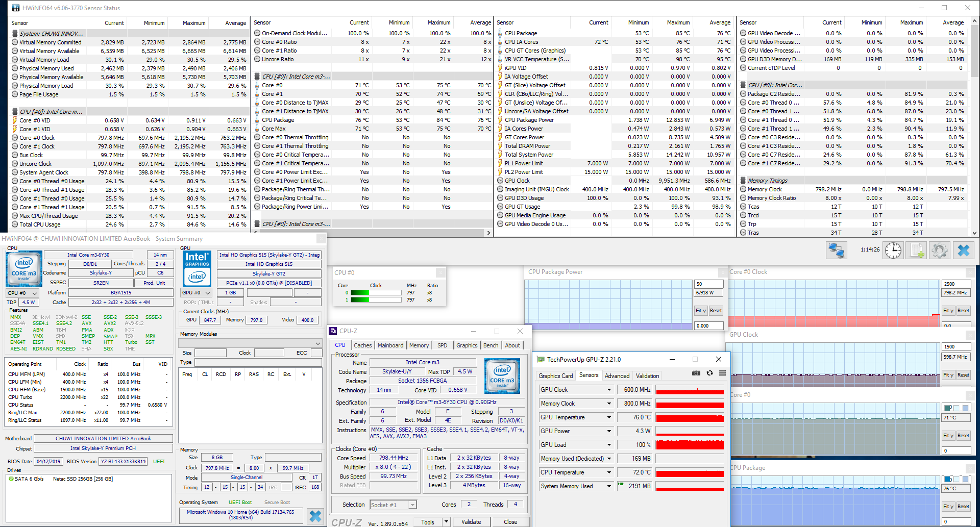This screenshot has height=527, width=980.
Task: Click the log file icon with green plus
Action: point(917,250)
